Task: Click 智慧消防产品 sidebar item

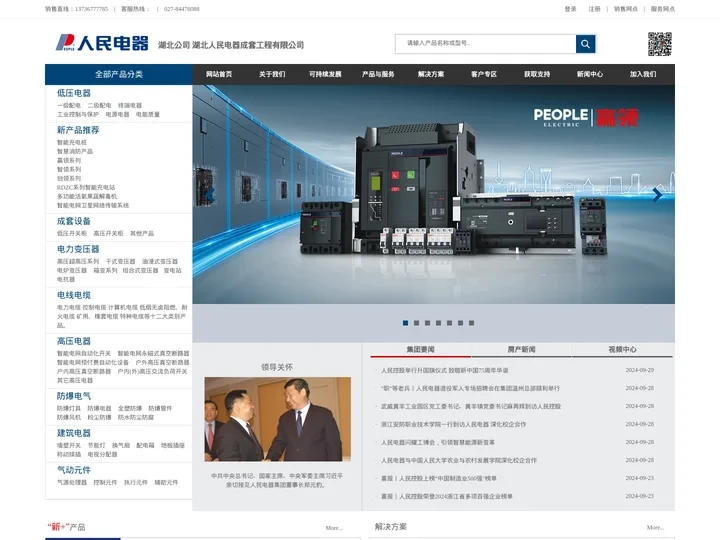Action: point(75,152)
